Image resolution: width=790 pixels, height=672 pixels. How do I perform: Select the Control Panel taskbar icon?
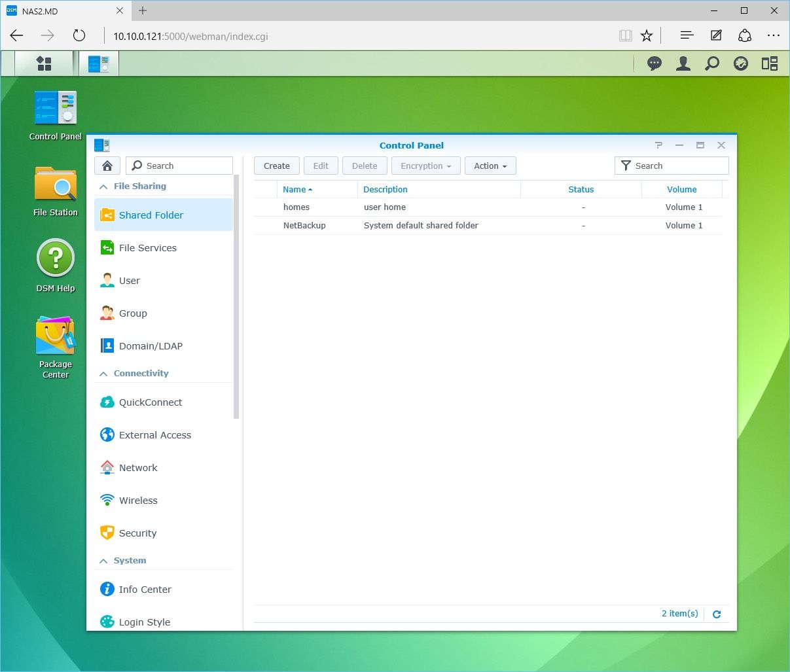99,63
